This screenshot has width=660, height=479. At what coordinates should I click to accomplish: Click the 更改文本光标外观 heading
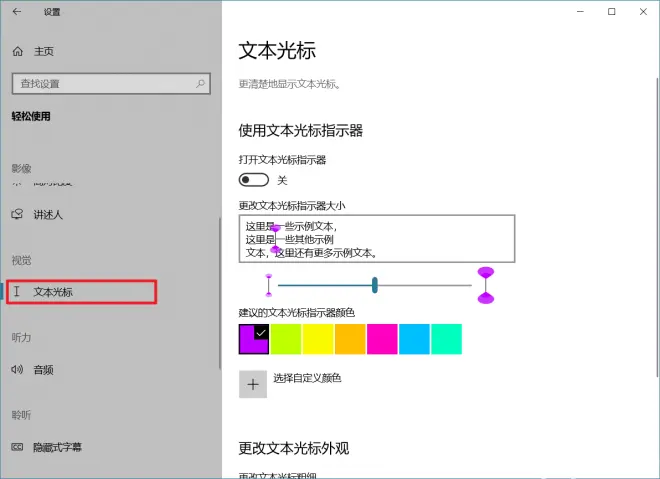pos(294,448)
